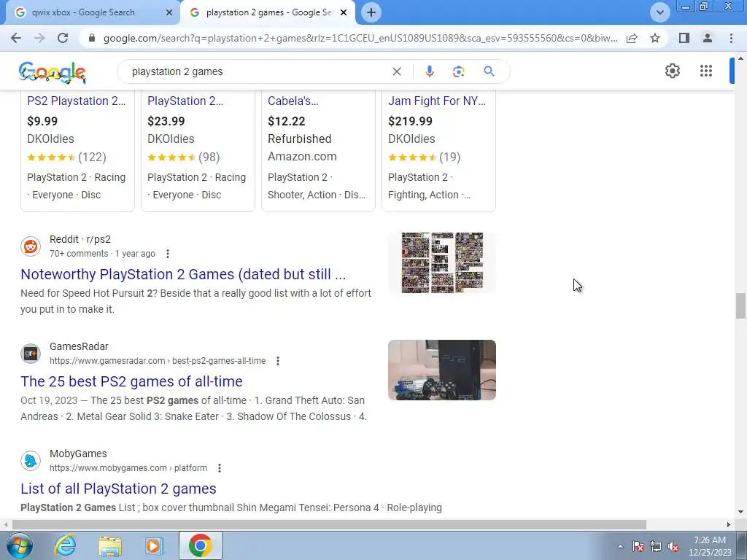
Task: Expand the tab search dropdown
Action: coord(659,12)
